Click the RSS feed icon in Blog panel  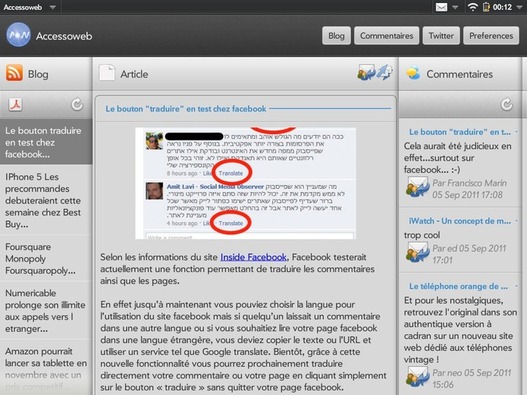click(x=14, y=73)
